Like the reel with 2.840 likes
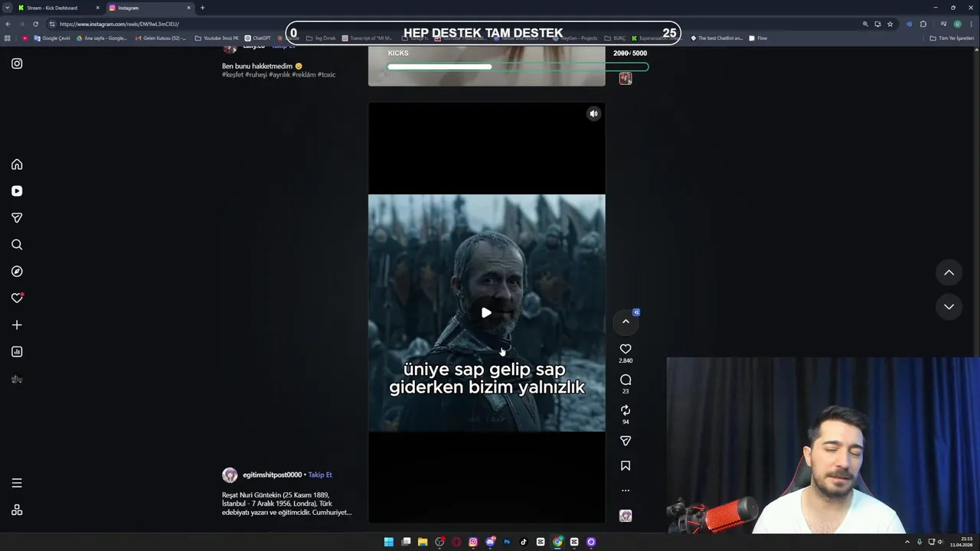Image resolution: width=980 pixels, height=551 pixels. point(626,349)
